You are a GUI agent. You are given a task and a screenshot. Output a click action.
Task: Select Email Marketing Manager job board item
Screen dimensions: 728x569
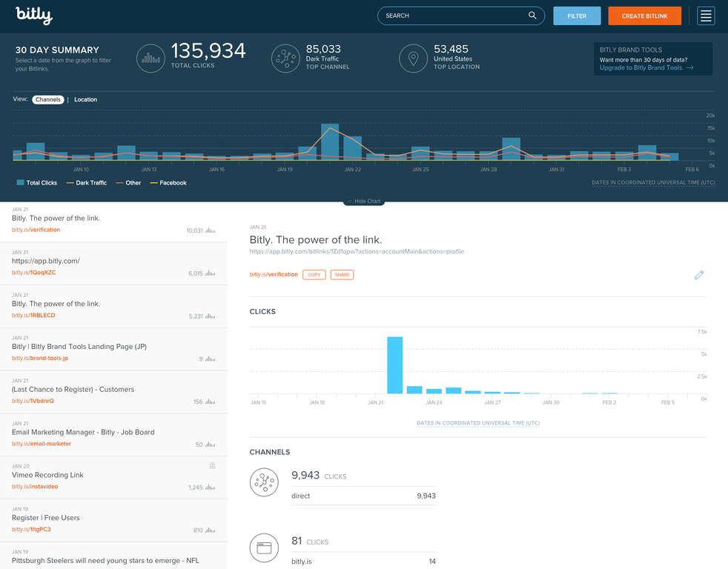[83, 432]
